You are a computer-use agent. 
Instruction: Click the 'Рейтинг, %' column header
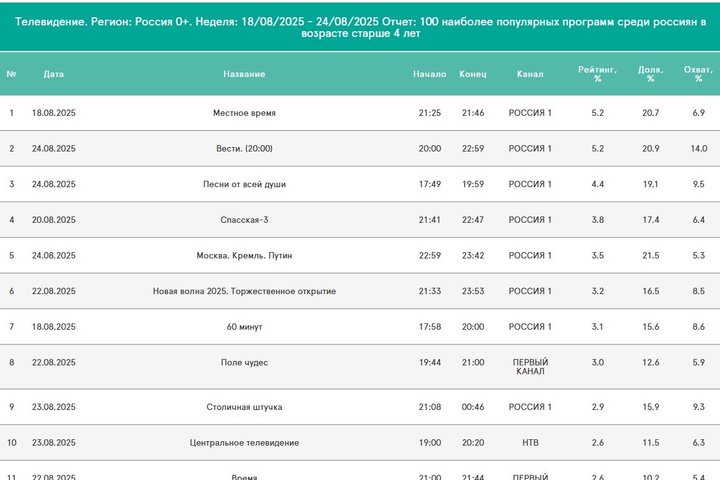click(597, 74)
